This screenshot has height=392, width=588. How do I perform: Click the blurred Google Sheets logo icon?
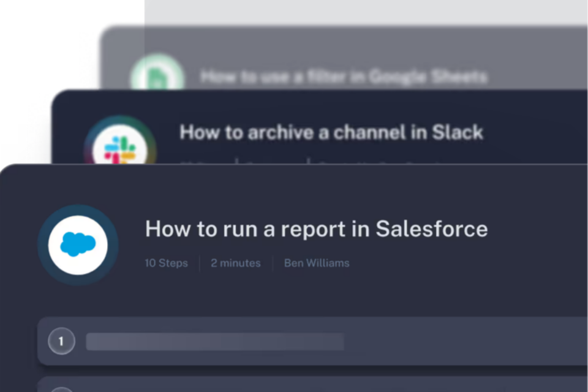[157, 77]
